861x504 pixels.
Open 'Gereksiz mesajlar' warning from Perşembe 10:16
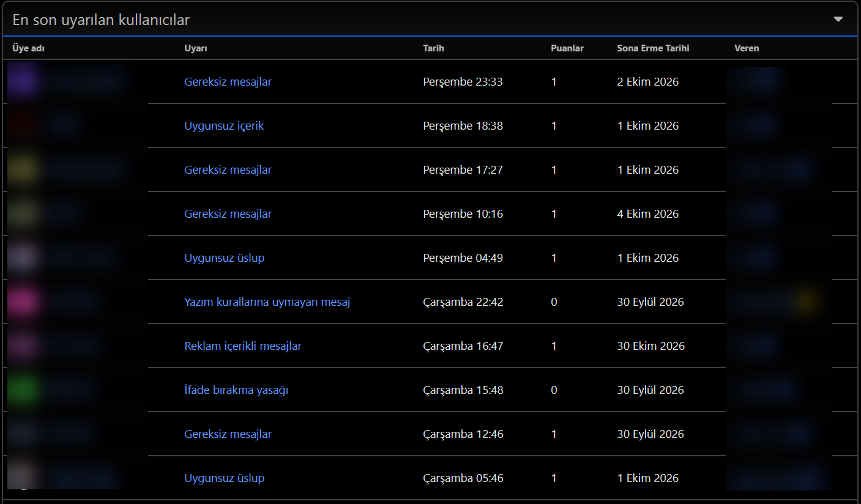pos(228,214)
